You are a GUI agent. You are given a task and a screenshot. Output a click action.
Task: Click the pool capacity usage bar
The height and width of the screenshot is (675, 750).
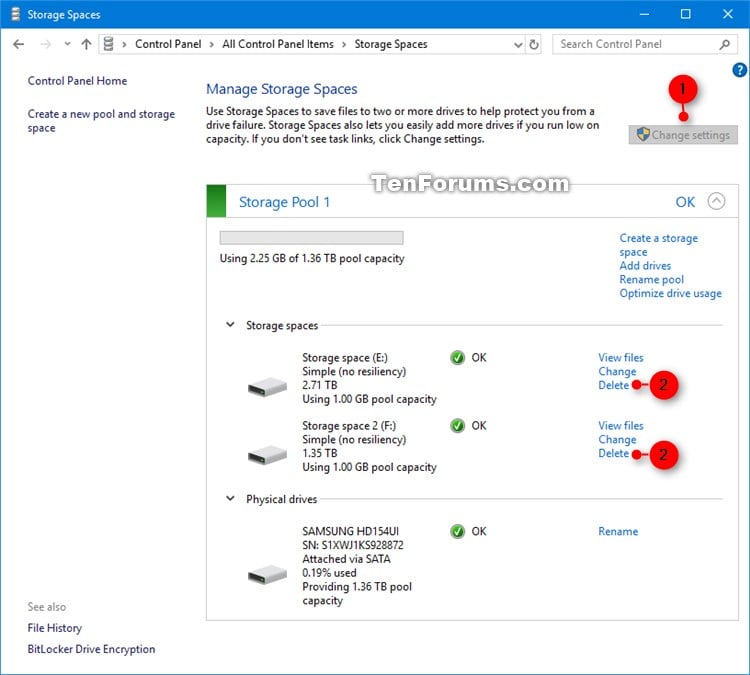click(311, 238)
